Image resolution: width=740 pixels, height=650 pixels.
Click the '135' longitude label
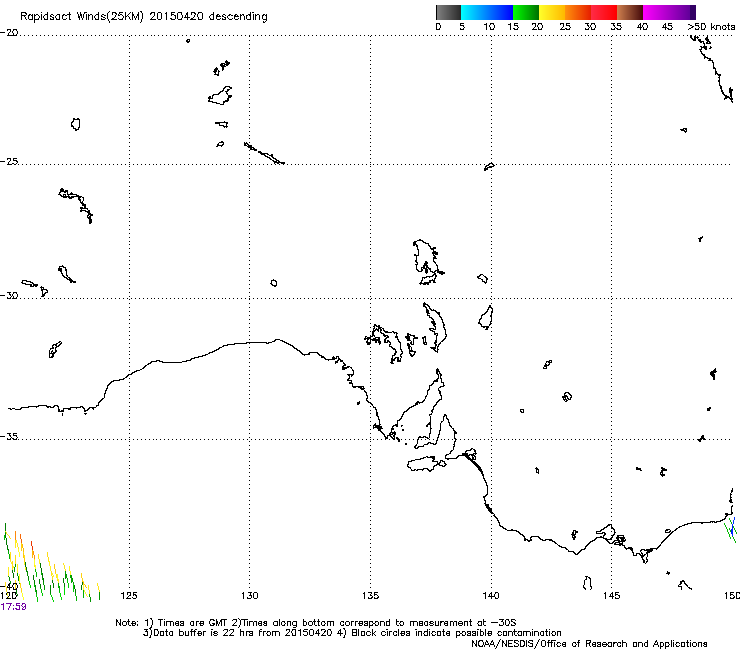pos(370,596)
